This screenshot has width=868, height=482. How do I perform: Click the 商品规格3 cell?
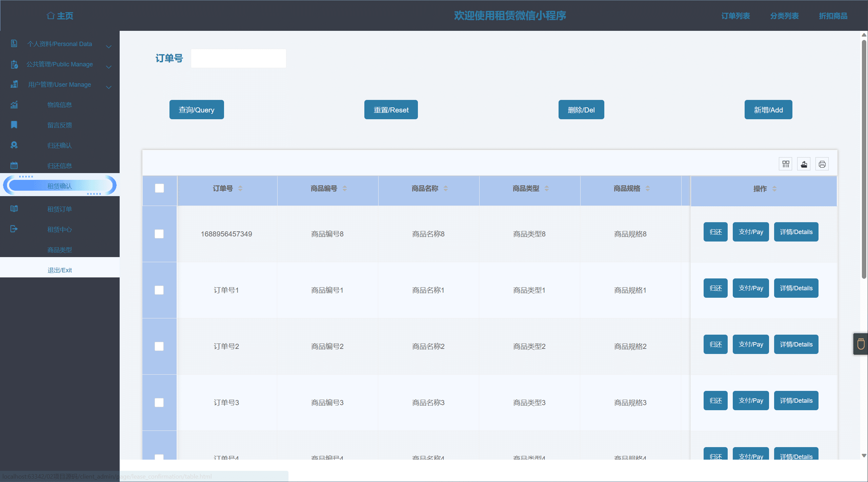pyautogui.click(x=630, y=403)
